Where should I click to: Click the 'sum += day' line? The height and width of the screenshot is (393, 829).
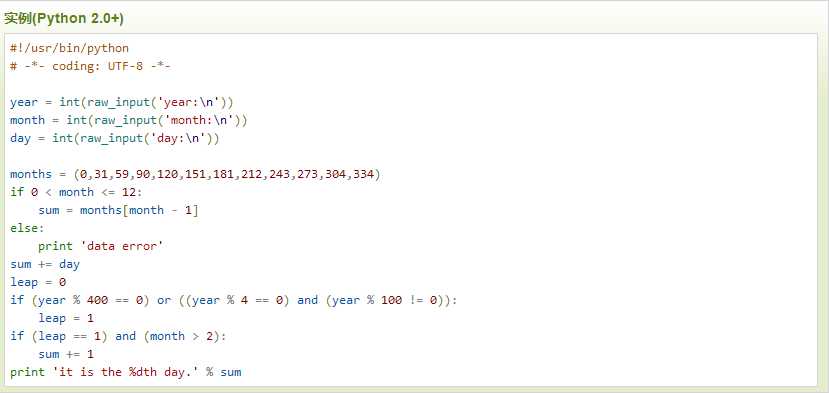pyautogui.click(x=45, y=264)
